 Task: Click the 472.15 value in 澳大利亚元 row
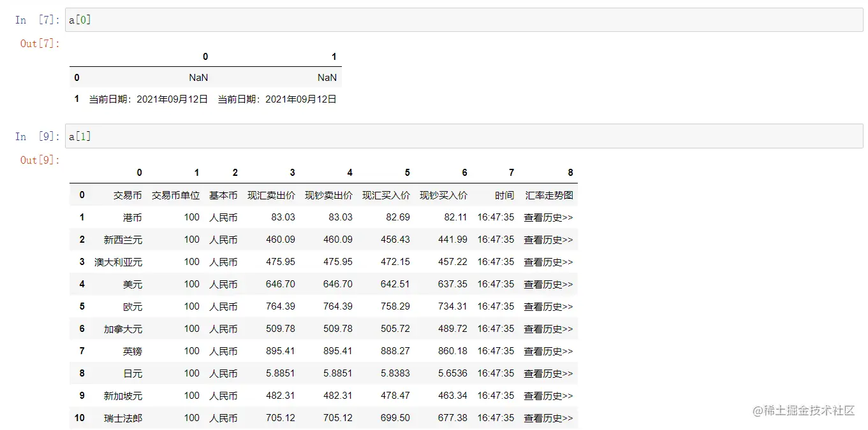click(x=395, y=262)
